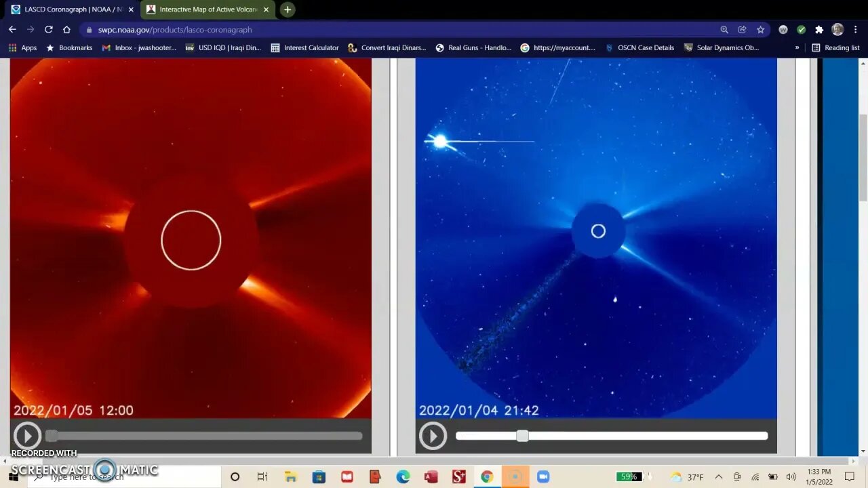Viewport: 868px width, 488px height.
Task: Open the Chrome profile avatar
Action: coord(837,30)
